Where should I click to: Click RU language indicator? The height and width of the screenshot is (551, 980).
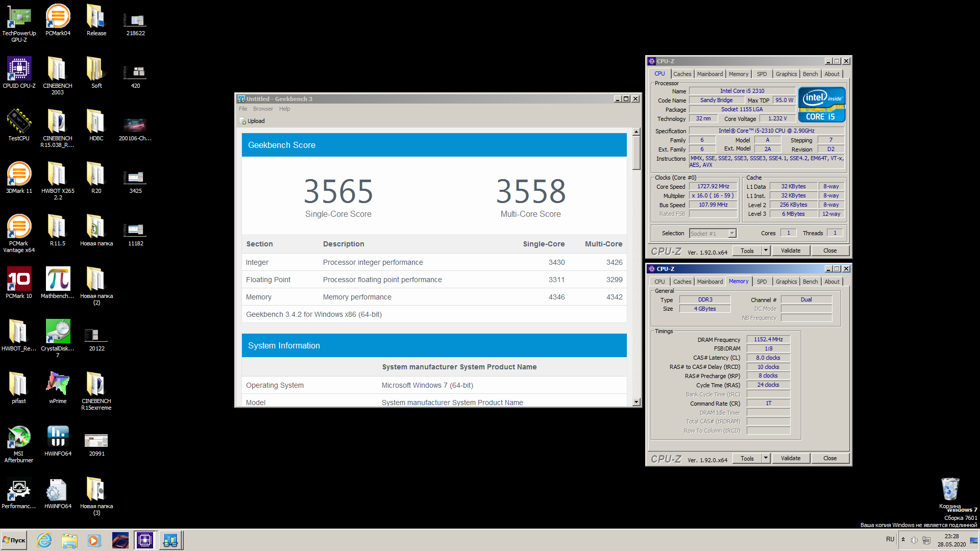890,539
